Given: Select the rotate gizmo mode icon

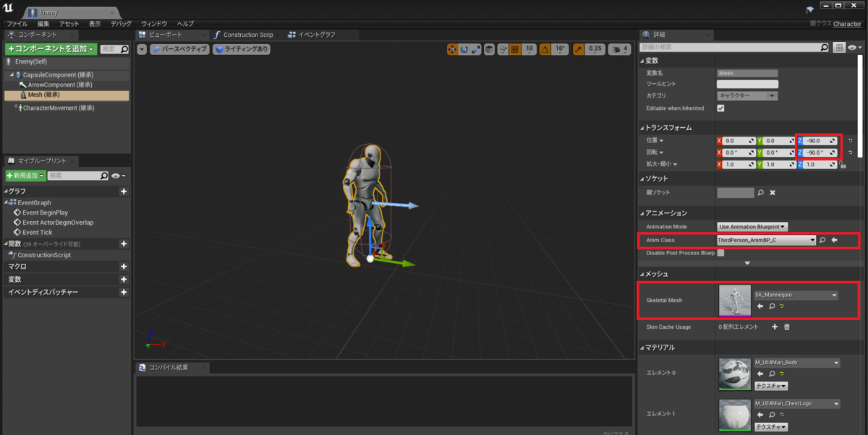Looking at the screenshot, I should pyautogui.click(x=464, y=49).
